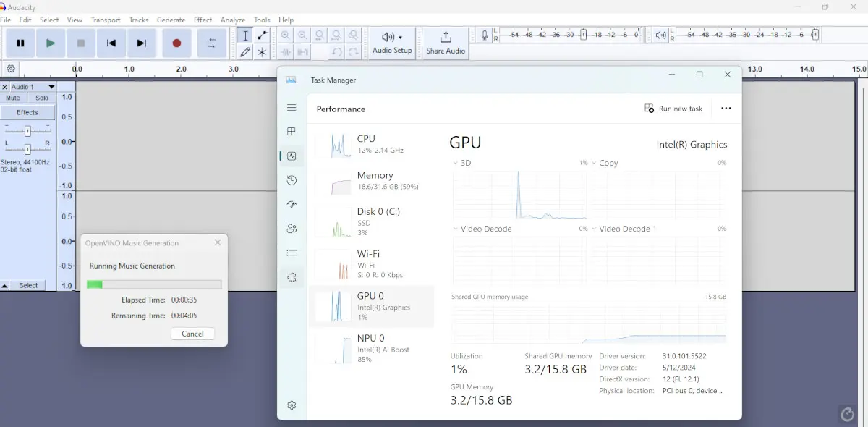
Task: Select the Envelope tool
Action: (x=262, y=35)
